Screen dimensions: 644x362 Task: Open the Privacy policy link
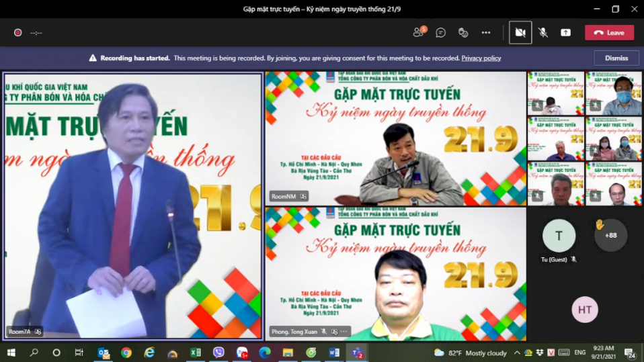[481, 58]
